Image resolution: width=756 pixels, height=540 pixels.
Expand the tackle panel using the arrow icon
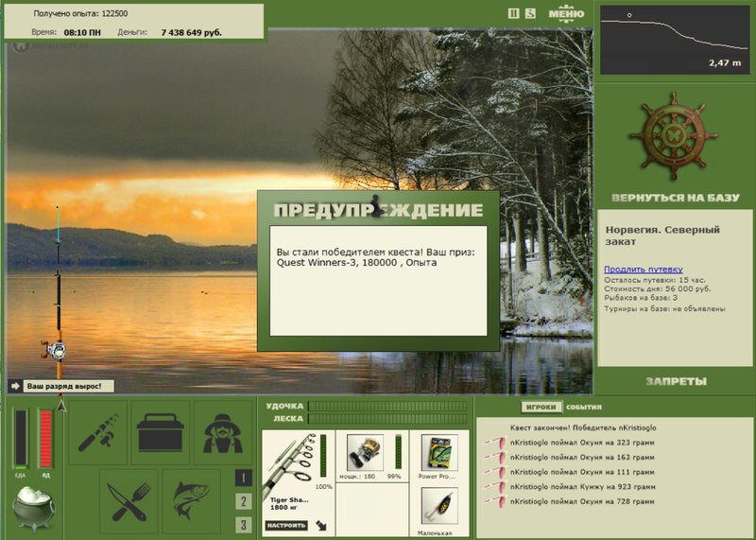[320, 525]
